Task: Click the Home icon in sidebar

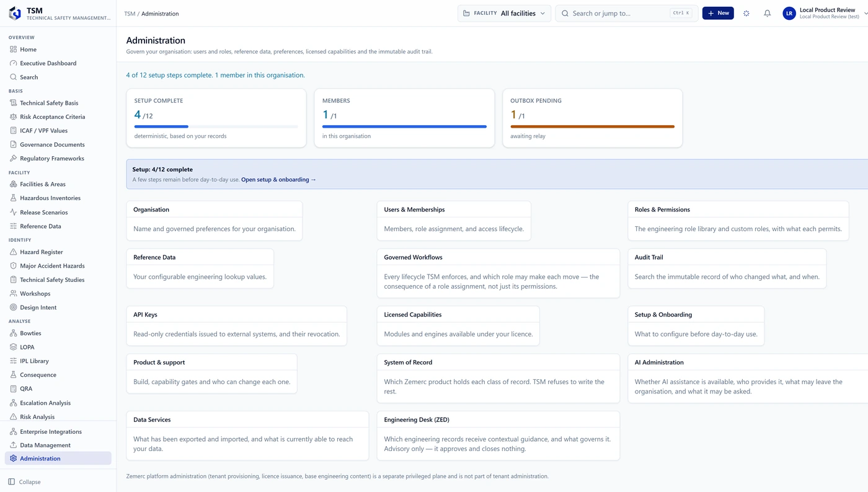Action: click(13, 49)
